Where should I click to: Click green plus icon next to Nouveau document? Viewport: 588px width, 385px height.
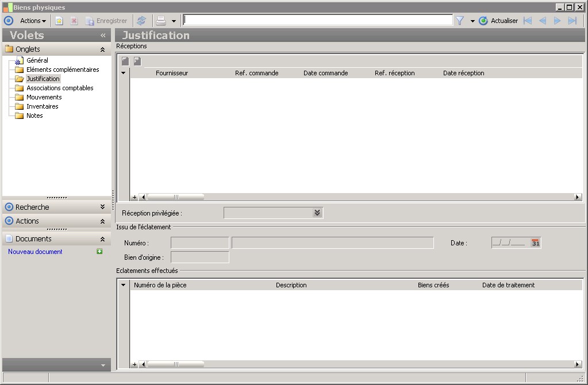click(x=100, y=251)
